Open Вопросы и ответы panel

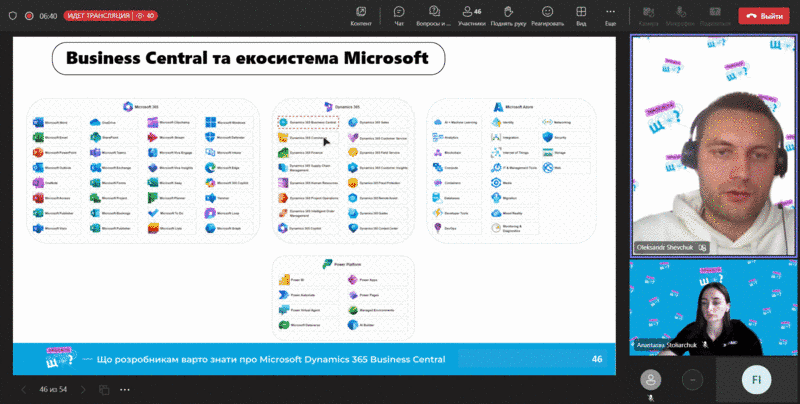[434, 16]
